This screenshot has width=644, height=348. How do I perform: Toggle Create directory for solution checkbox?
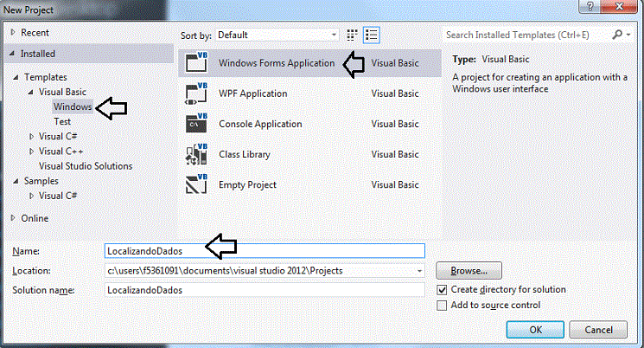(442, 290)
